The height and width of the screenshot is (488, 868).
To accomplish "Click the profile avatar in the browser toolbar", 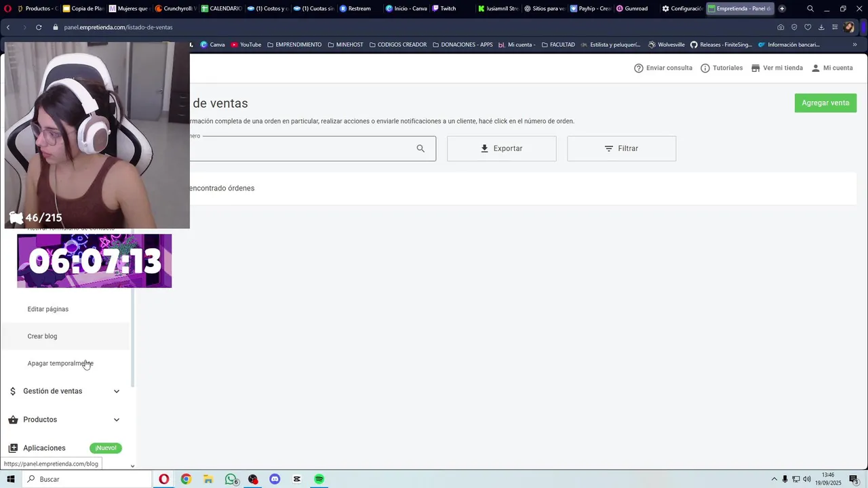I will click(x=849, y=27).
